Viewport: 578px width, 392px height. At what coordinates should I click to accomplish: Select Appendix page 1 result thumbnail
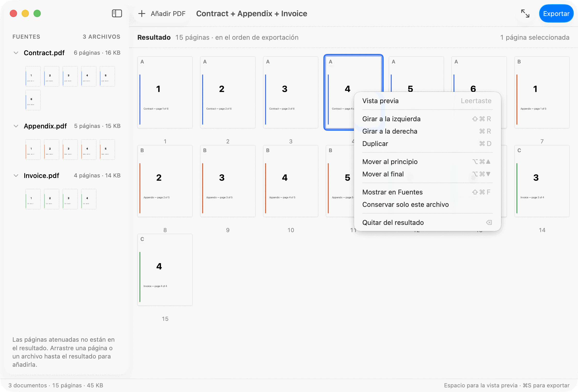(542, 92)
